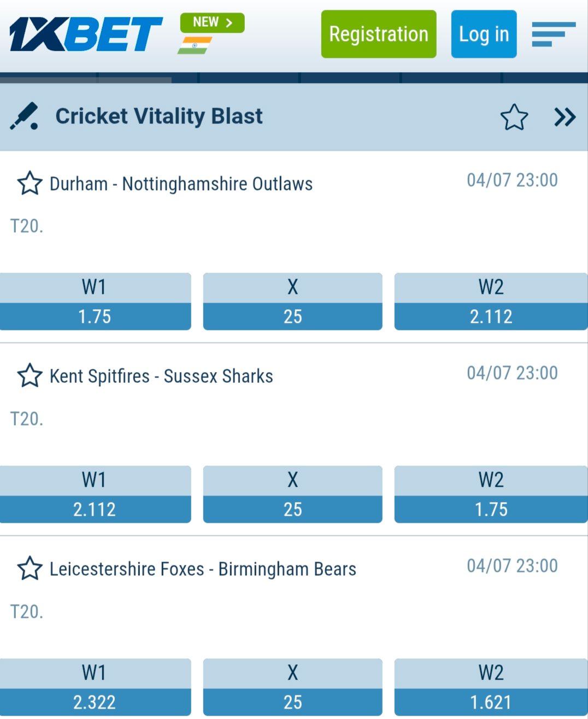Screen dimensions: 588x719
Task: Click the Log in button
Action: click(x=484, y=34)
